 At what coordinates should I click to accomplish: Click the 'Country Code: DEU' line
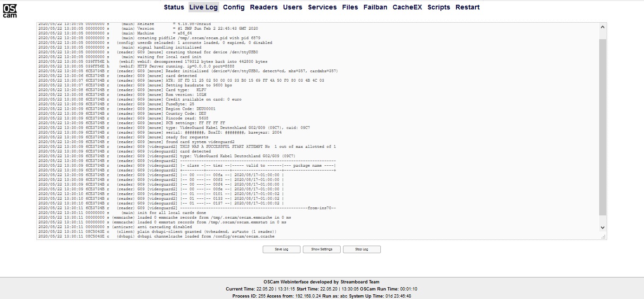click(x=122, y=113)
